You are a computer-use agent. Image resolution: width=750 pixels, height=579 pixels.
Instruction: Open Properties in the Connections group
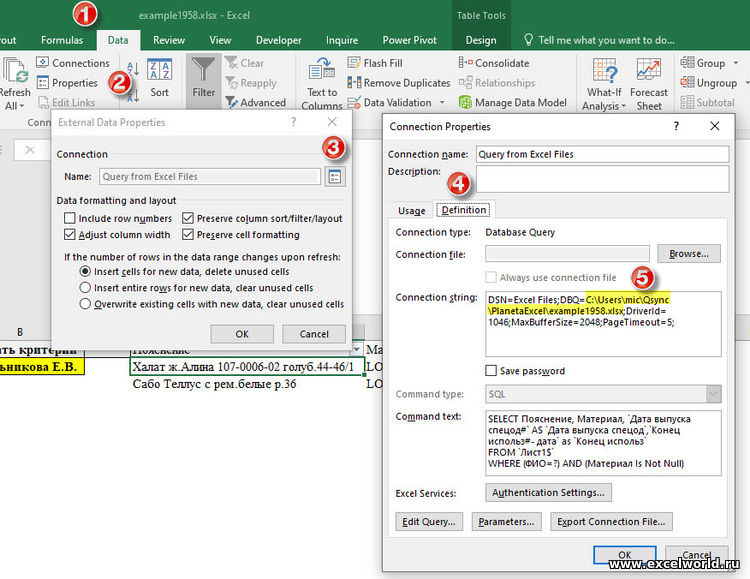67,83
